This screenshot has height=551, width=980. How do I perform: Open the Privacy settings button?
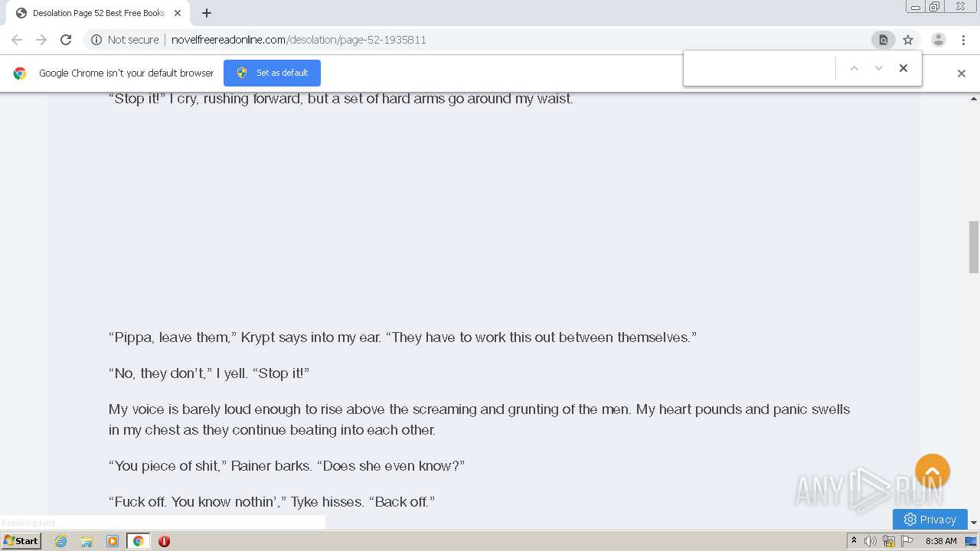[x=930, y=519]
